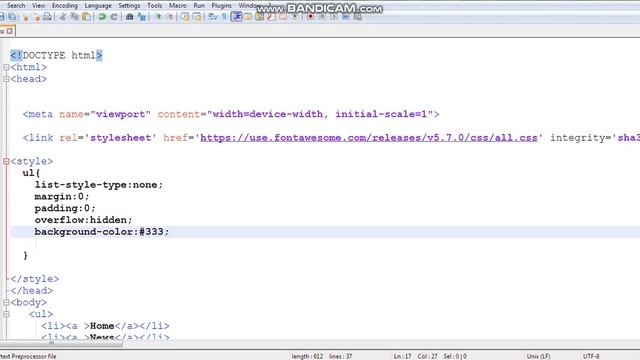Click in the DOCTYPE html line
640x360 pixels.
coord(56,56)
